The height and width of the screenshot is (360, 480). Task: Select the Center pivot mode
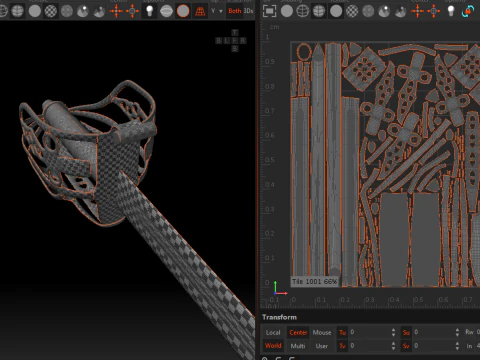click(x=298, y=332)
